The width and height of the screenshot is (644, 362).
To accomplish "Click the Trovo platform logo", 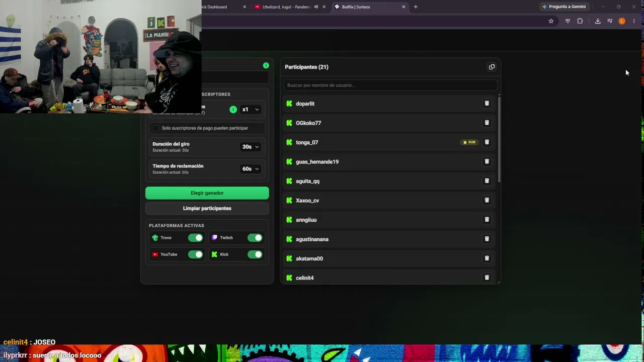I will tap(155, 238).
